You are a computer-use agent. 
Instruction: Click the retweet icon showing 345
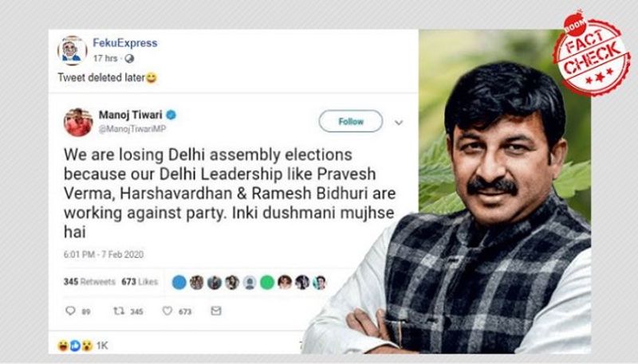(119, 311)
